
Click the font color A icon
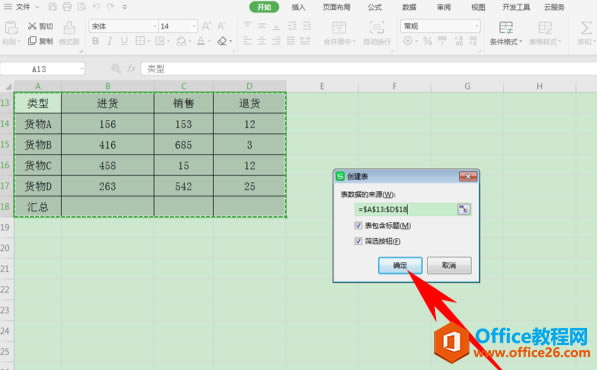click(x=201, y=41)
